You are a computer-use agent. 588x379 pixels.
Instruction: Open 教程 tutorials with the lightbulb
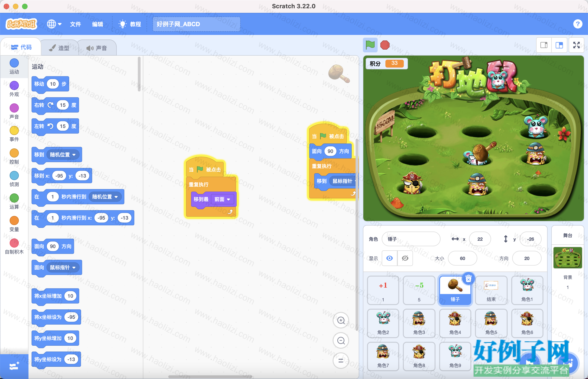(130, 24)
